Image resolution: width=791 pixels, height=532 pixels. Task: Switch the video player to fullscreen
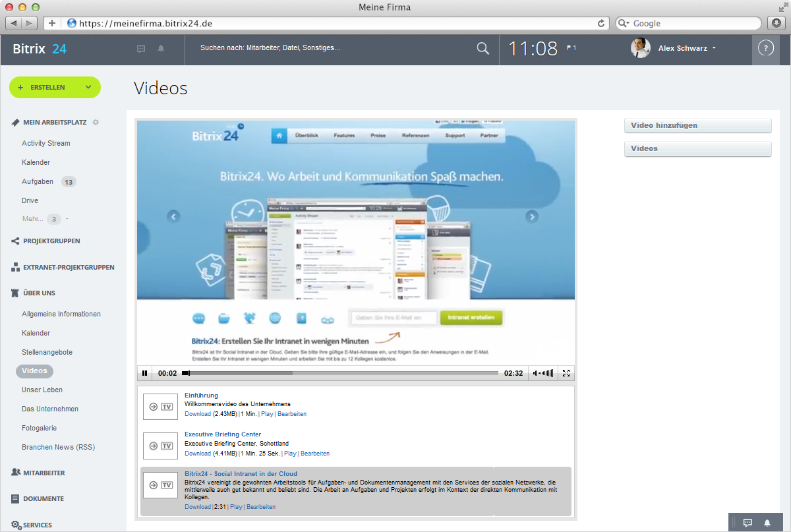566,373
